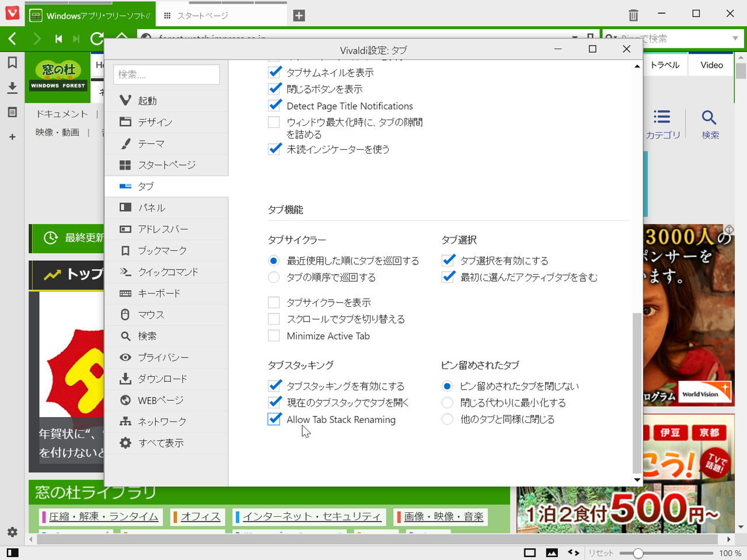Select タブの順序で巡回する option
Screen dimensions: 747x560
[x=274, y=277]
